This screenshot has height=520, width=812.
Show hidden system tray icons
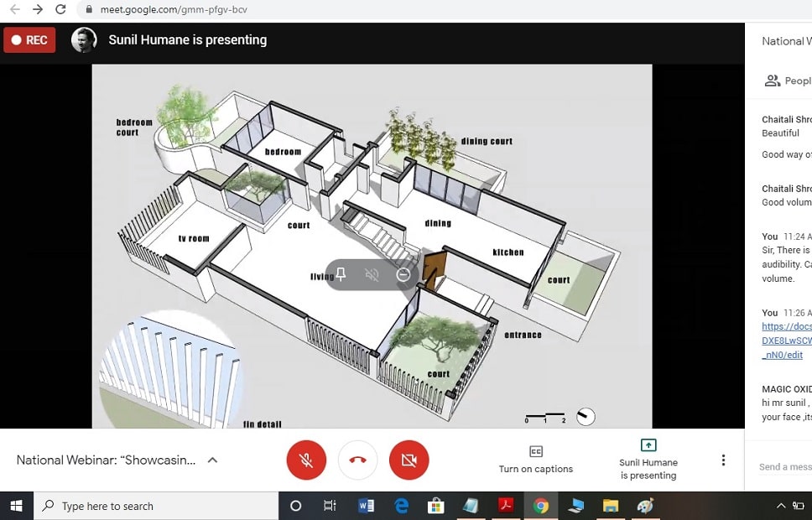tap(781, 506)
